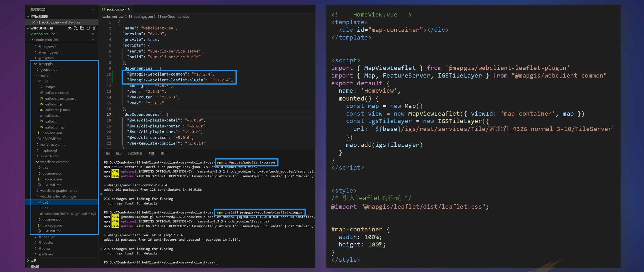Screen dimensions: 644x272
Task: Collapse the node_modules folder
Action: 33,40
